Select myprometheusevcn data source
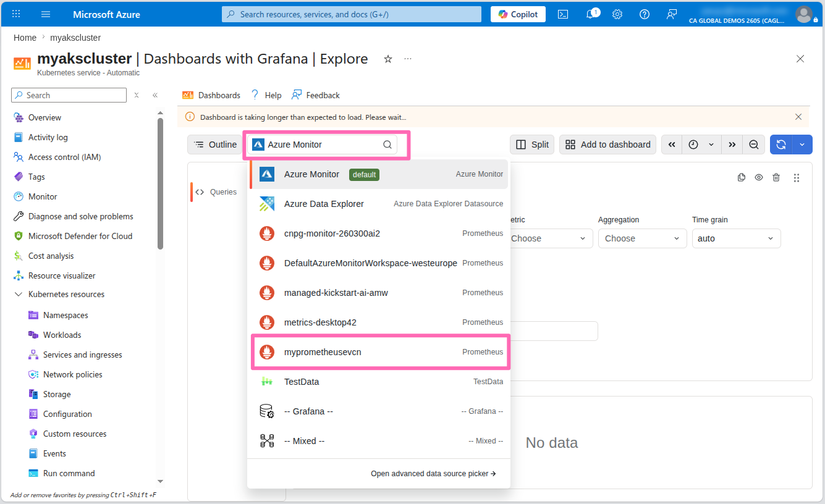 (x=379, y=352)
